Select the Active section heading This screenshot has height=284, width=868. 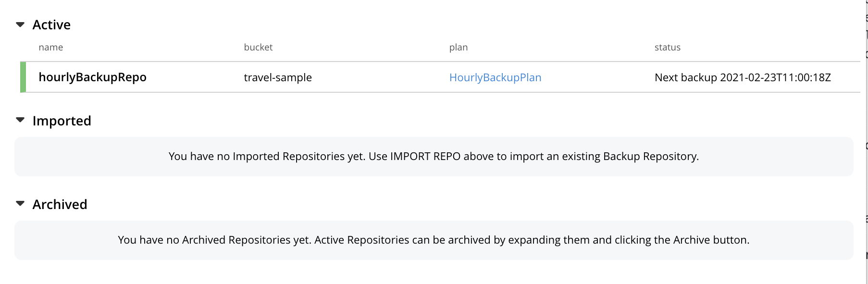click(51, 24)
